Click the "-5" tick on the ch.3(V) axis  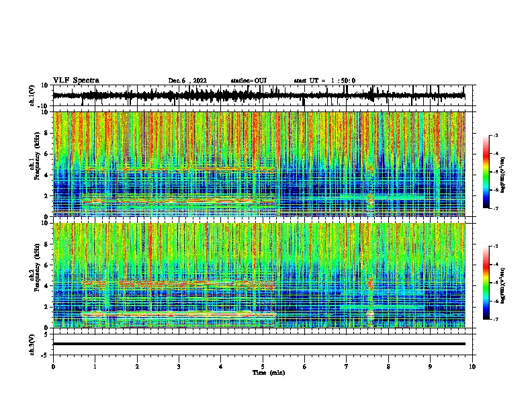[45, 355]
